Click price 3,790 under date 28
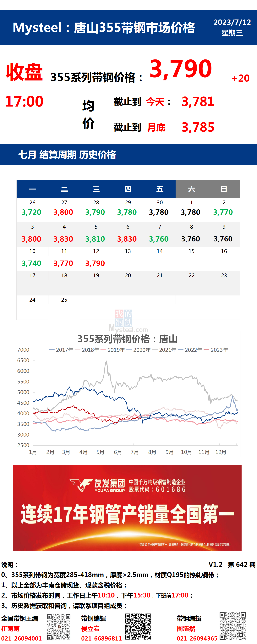The height and width of the screenshot is (644, 257). (95, 212)
